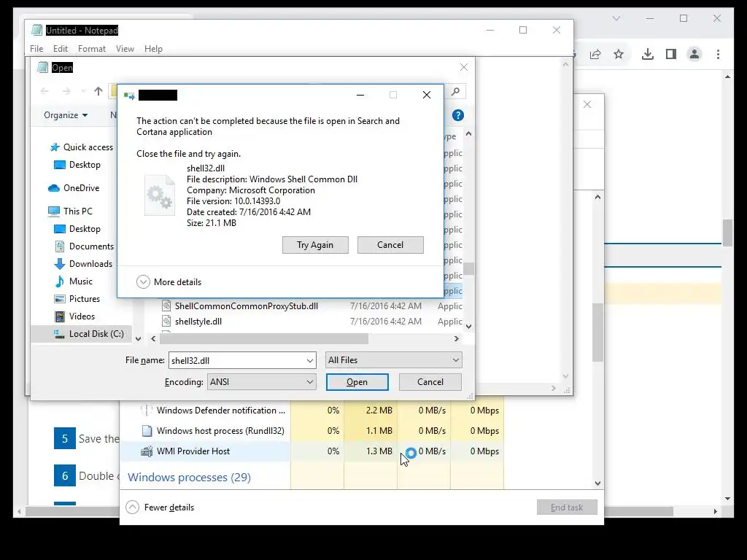Click the shellstyle.dll file icon
Screen dimensions: 747x560
pos(166,322)
